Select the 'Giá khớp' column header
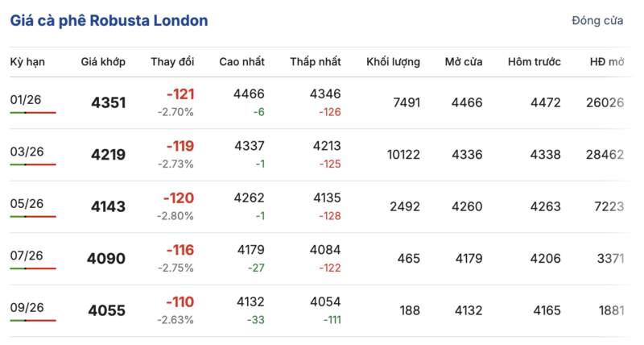 tap(103, 62)
